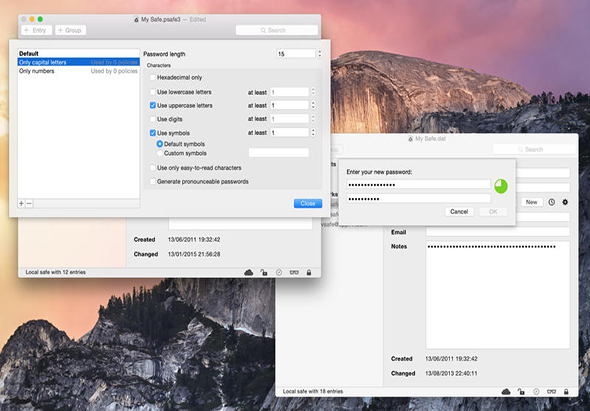Viewport: 590px width, 411px height.
Task: Click open padlock icon in My Safe.psafe3 status bar
Action: [x=264, y=272]
